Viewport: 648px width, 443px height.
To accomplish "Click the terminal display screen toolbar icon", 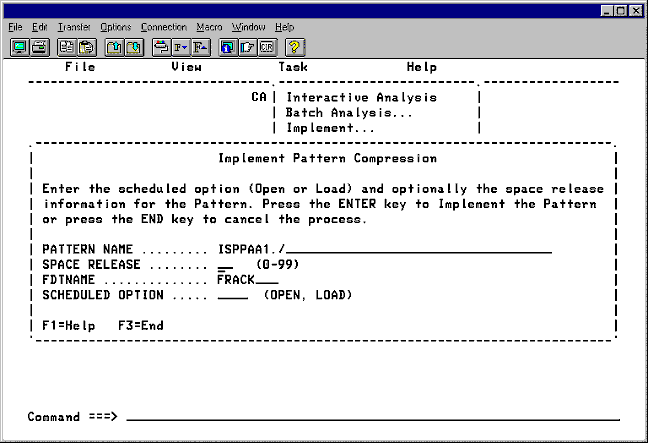I will [19, 48].
